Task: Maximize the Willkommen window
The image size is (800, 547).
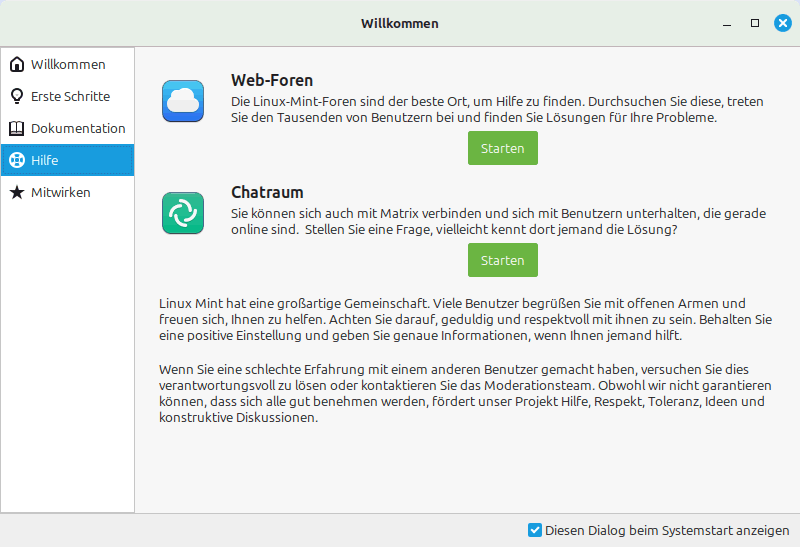Action: point(755,23)
